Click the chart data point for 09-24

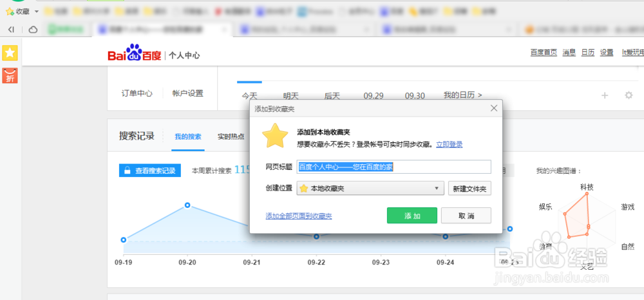pos(446,236)
